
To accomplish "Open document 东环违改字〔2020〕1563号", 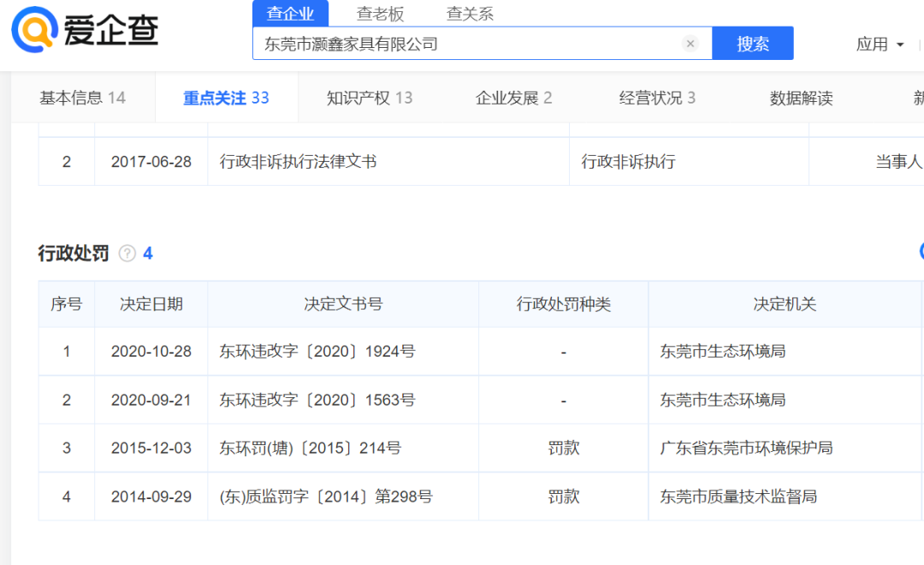I will click(317, 400).
